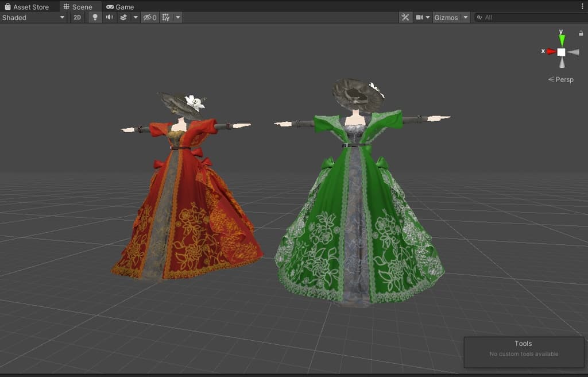This screenshot has height=377, width=588.
Task: Open the three-dot panel options menu
Action: point(583,6)
